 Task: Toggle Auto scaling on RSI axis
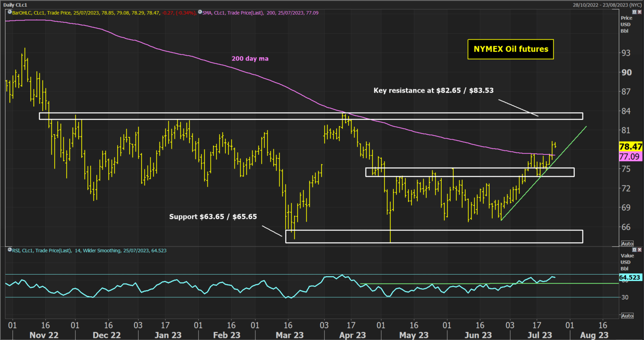tap(627, 316)
